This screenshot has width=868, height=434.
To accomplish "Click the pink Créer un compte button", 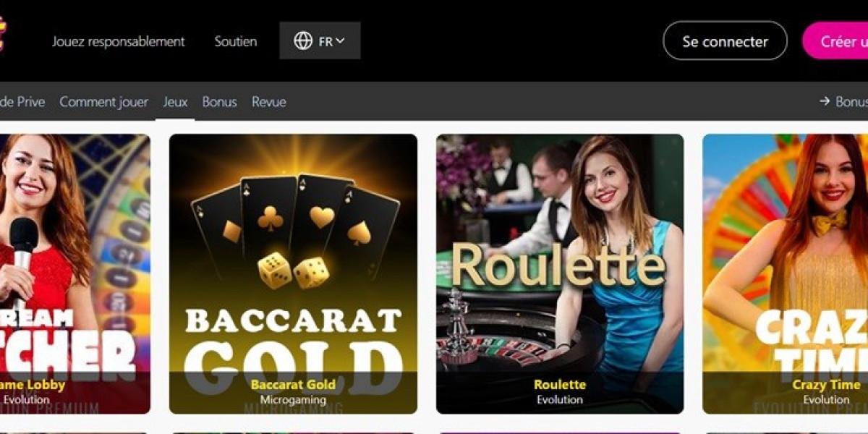I will tap(835, 41).
